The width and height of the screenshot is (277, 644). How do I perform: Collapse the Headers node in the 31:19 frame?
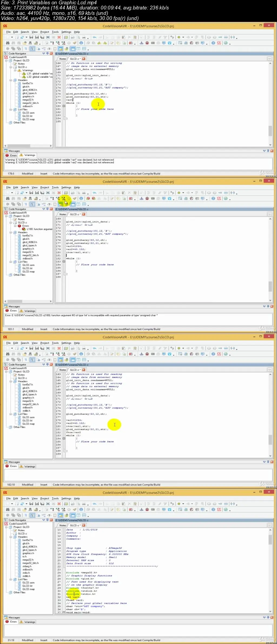(11, 537)
